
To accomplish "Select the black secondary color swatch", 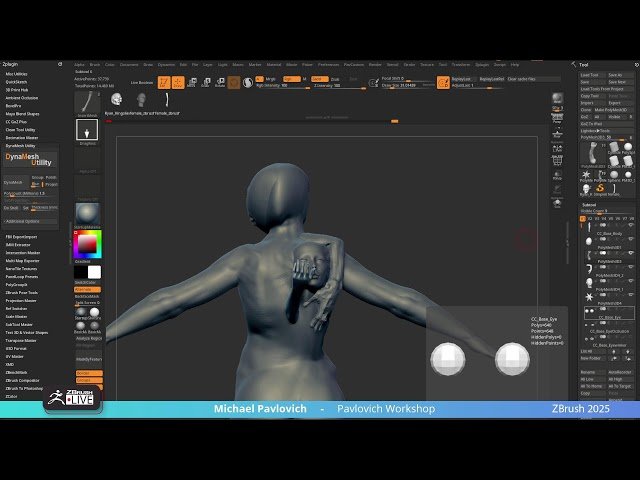I will [x=80, y=272].
